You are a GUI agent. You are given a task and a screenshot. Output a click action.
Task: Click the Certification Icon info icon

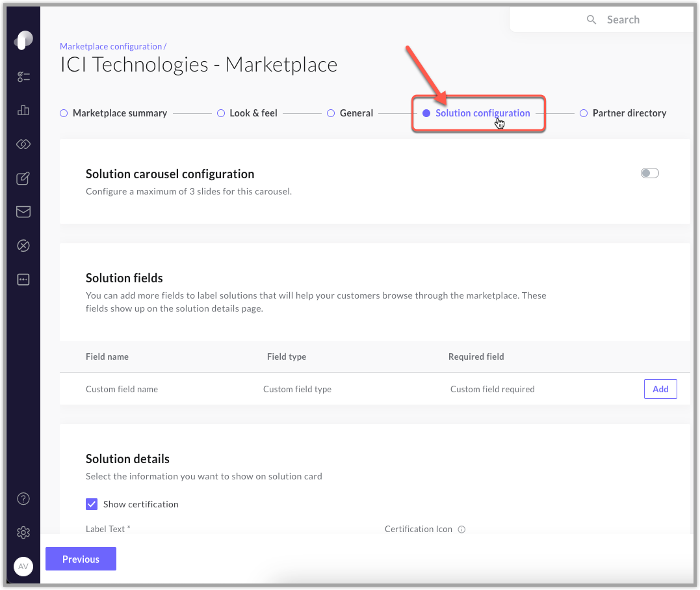point(461,530)
